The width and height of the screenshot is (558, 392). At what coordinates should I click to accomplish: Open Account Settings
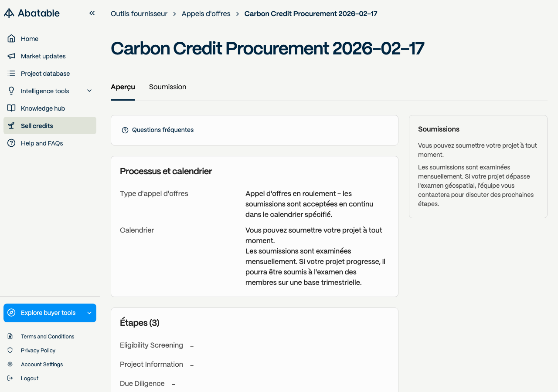pos(42,365)
